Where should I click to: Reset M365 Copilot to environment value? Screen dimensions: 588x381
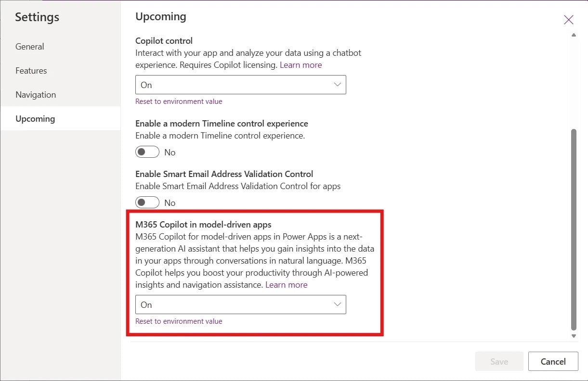179,321
